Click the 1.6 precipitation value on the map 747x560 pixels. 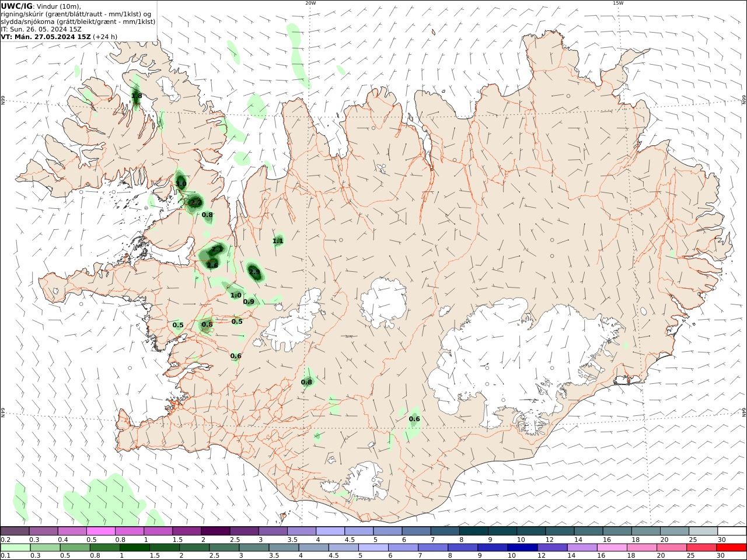pos(212,265)
